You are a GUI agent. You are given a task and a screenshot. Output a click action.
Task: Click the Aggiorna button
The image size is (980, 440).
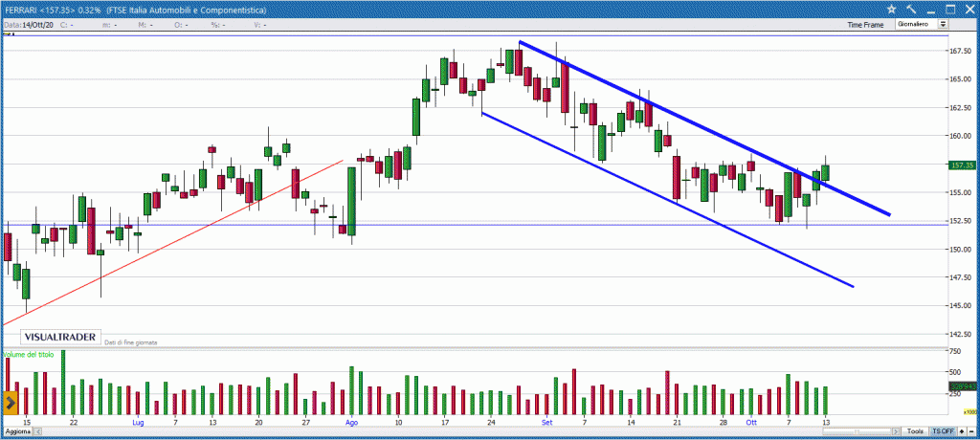point(17,432)
